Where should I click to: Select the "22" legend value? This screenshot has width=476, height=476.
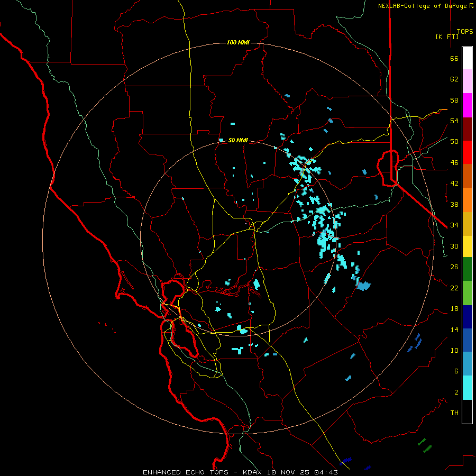(x=454, y=288)
